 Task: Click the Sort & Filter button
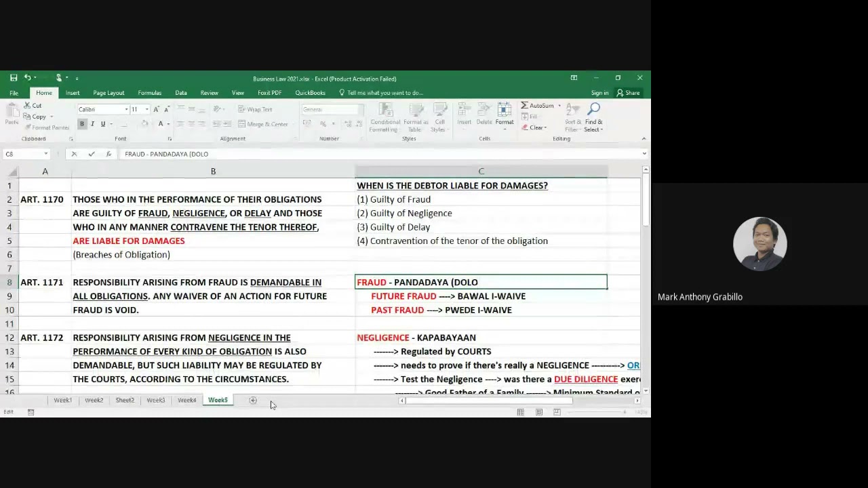[573, 117]
